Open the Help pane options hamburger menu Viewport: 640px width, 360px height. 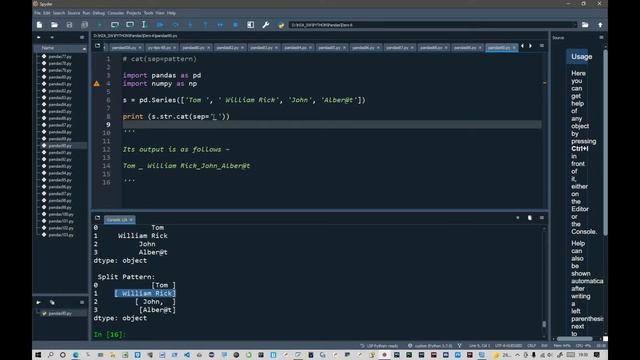pyautogui.click(x=601, y=37)
